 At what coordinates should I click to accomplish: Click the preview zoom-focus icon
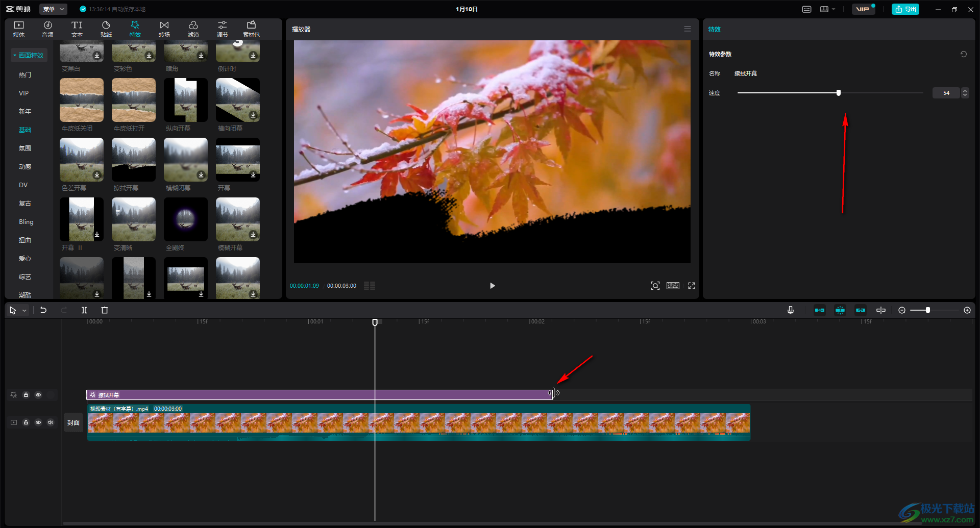[x=655, y=286]
